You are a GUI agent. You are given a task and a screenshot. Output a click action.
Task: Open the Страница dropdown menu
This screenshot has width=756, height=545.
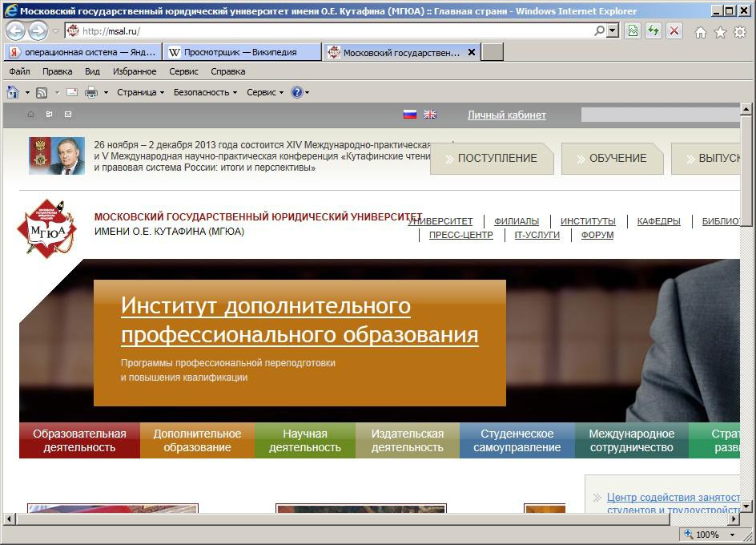(x=141, y=92)
